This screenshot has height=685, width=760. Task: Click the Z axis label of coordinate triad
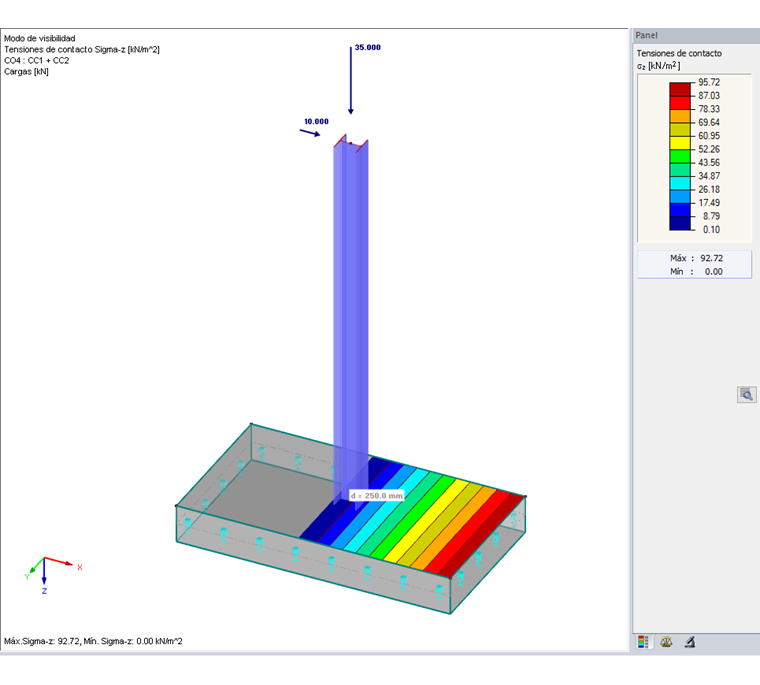[44, 591]
